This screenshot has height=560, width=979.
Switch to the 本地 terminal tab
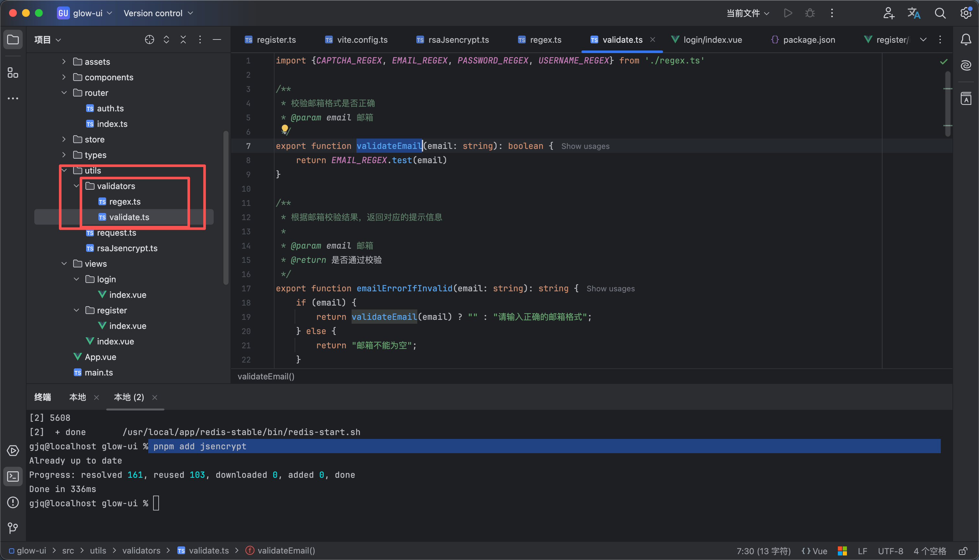(77, 397)
